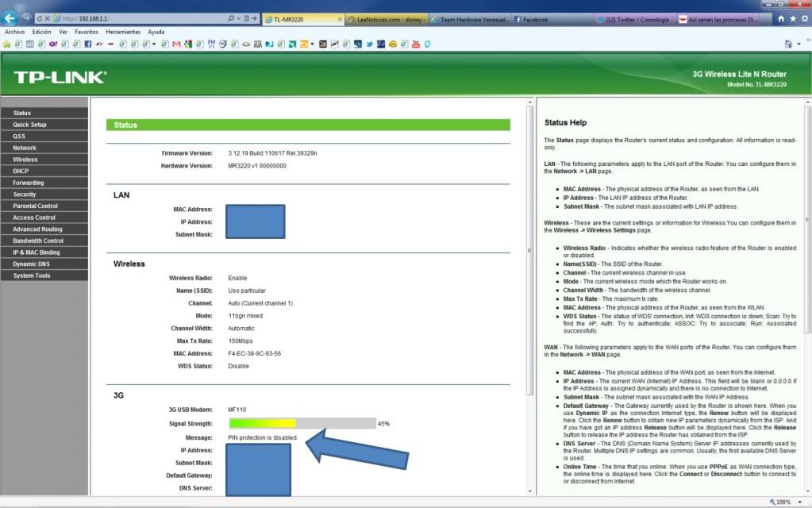Open QSS in the sidebar
The height and width of the screenshot is (508, 812).
pyautogui.click(x=44, y=137)
